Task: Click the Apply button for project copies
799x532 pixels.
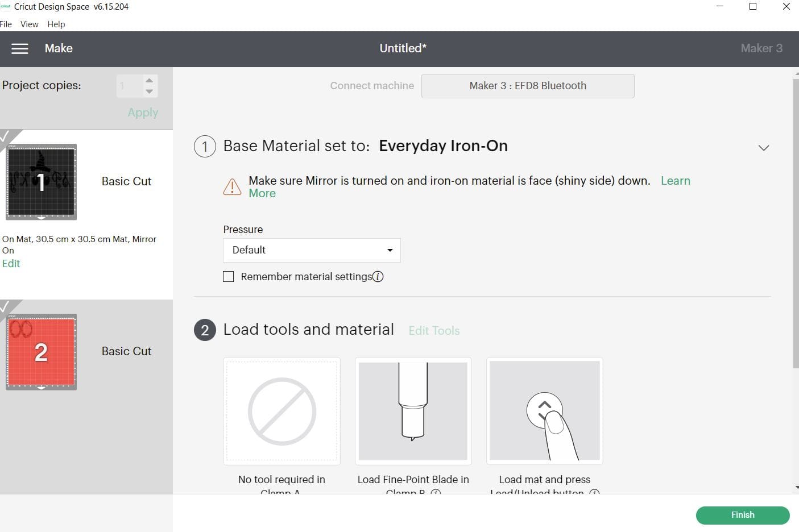Action: coord(143,113)
